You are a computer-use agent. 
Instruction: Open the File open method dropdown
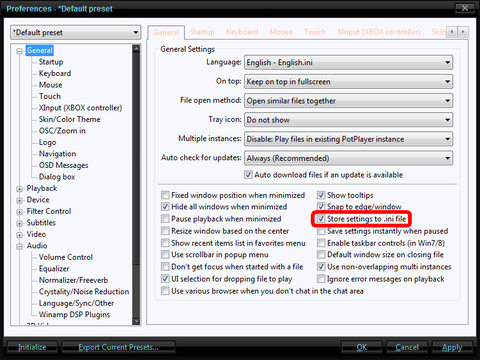[x=348, y=101]
